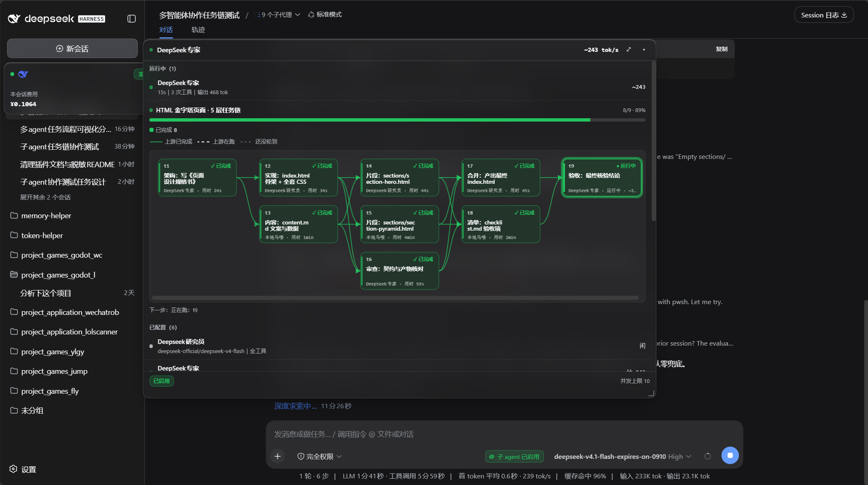Click the 本会话费用 ¥0.1064 card
Screen dimensions: 868x485
(x=73, y=88)
